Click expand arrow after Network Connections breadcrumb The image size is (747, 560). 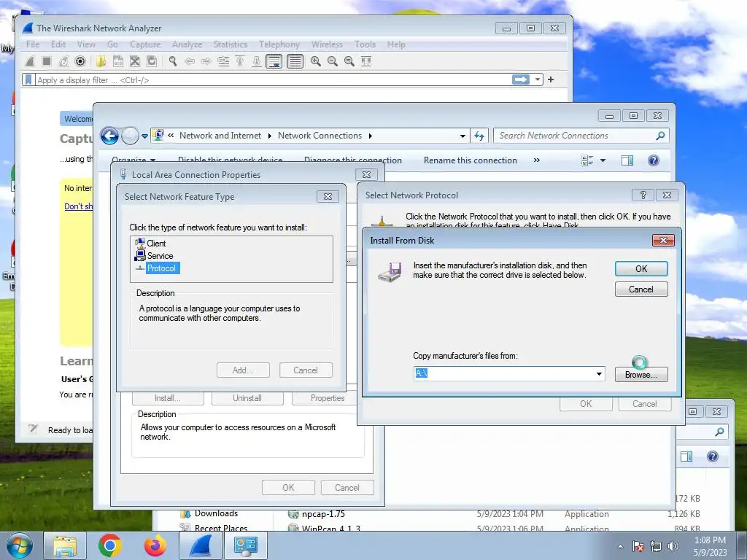click(370, 136)
